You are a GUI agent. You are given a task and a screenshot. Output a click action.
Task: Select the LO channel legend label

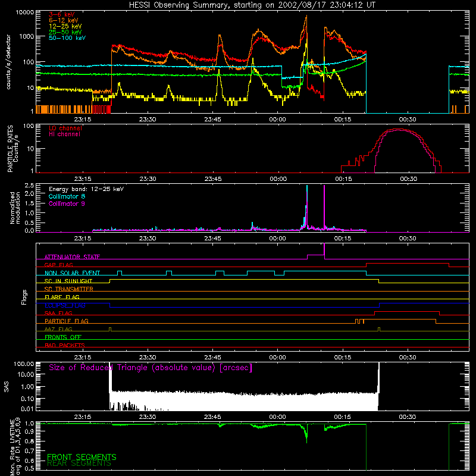click(65, 128)
